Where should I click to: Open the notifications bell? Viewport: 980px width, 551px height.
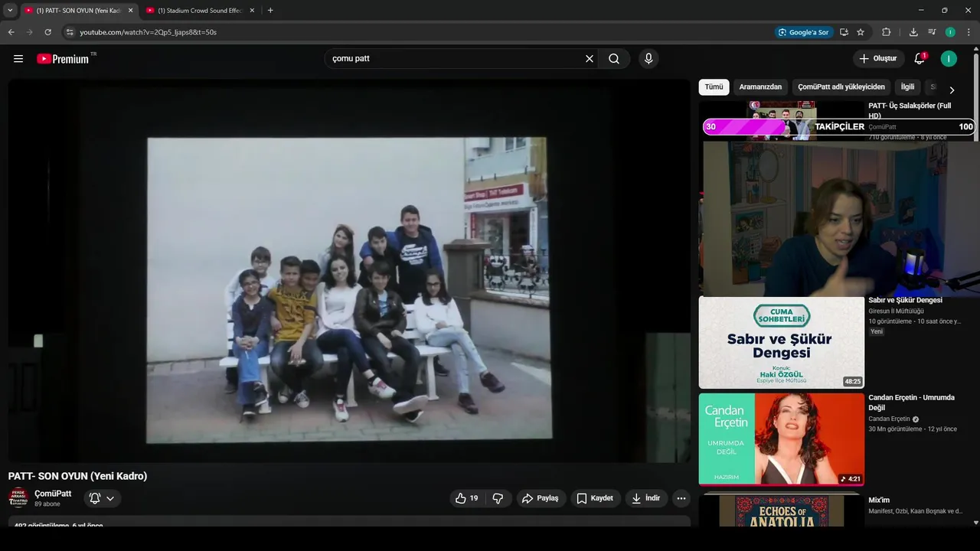click(x=920, y=59)
